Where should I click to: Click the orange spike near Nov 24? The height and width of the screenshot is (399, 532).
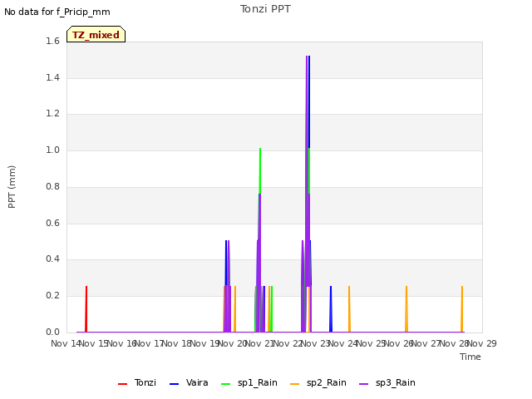349,308
